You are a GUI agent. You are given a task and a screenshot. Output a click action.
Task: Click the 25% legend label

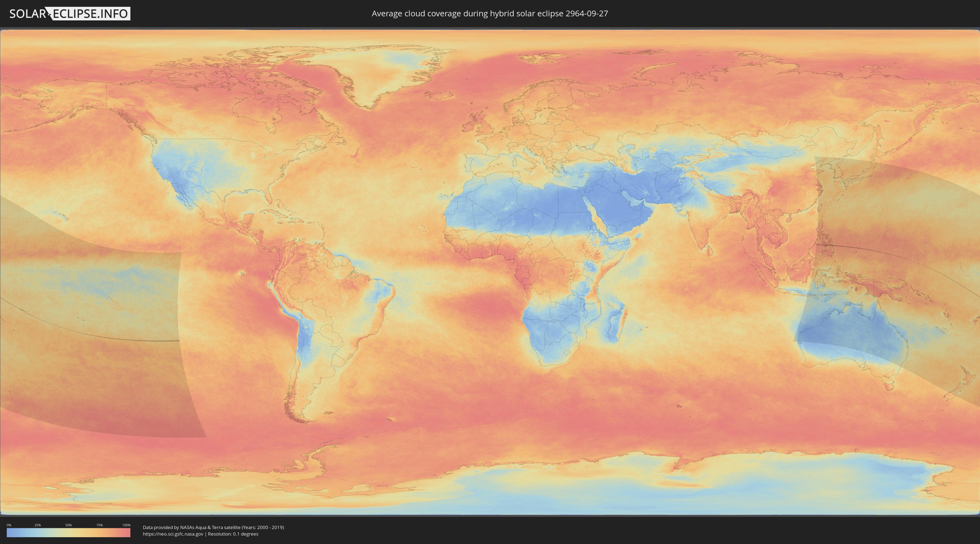coord(38,525)
